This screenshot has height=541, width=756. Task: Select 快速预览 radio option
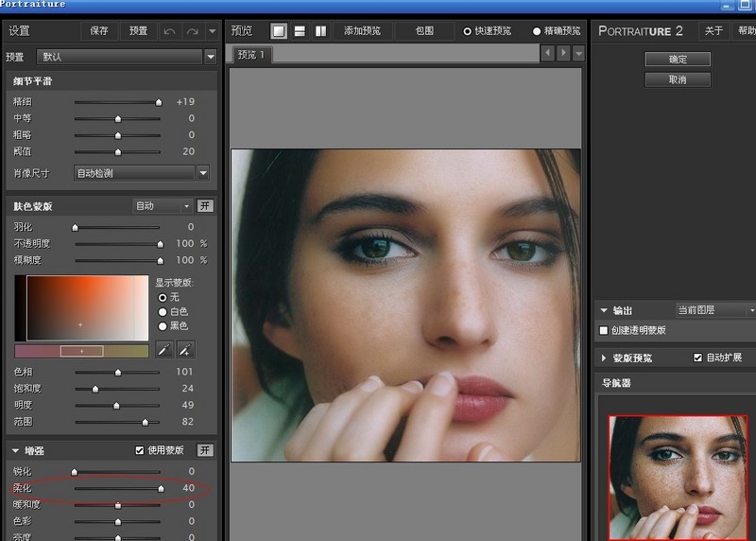coord(467,31)
